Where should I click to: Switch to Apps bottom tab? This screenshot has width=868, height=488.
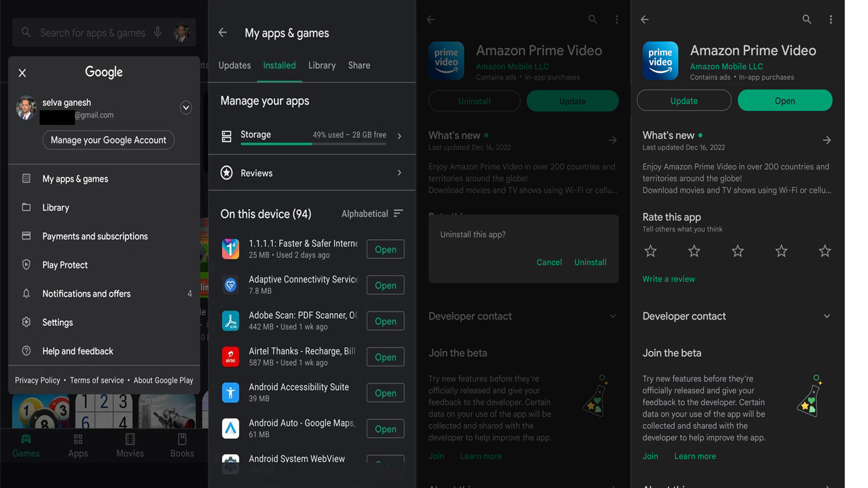[x=78, y=446]
